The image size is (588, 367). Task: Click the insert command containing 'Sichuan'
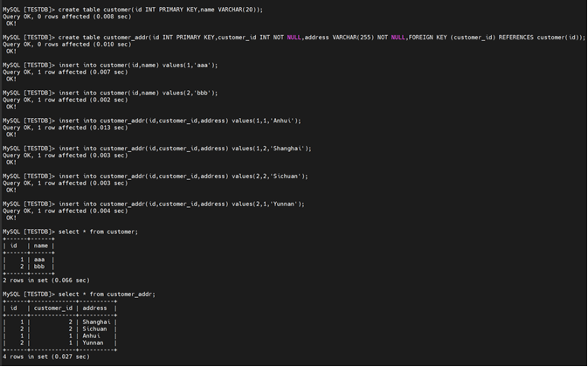click(183, 177)
